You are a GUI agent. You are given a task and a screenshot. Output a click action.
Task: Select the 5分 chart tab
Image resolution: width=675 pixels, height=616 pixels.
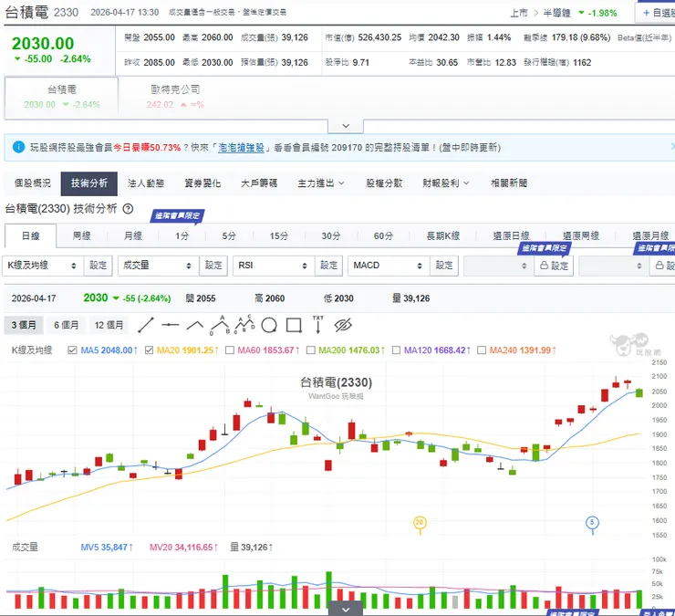[229, 236]
